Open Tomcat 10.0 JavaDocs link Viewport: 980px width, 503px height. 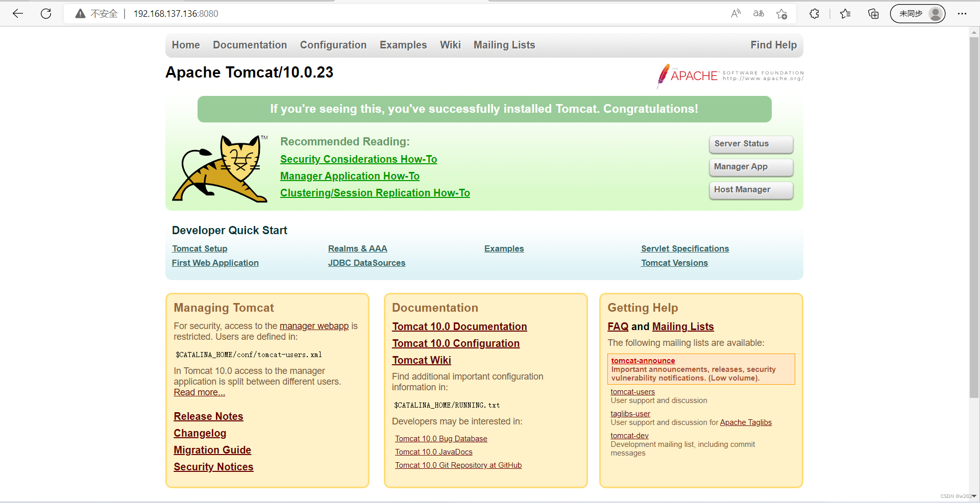pos(434,452)
